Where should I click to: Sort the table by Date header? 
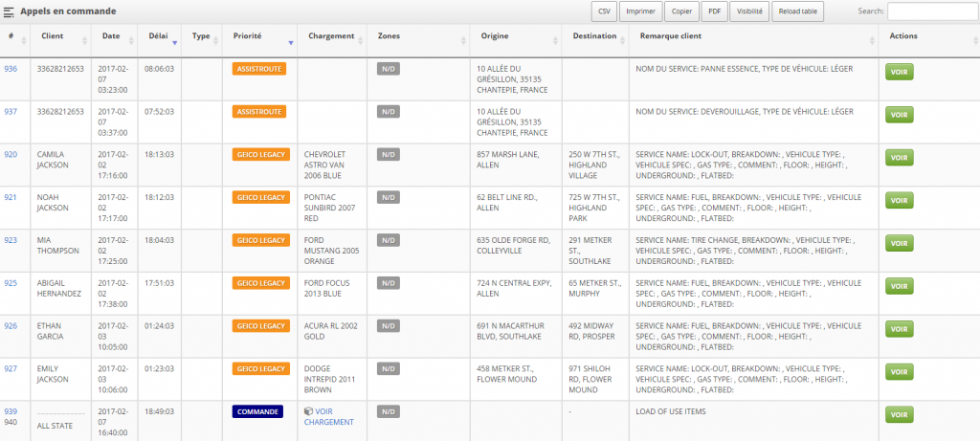point(111,36)
